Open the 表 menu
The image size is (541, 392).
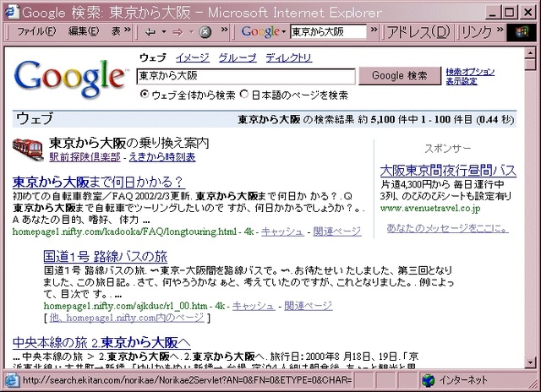(x=116, y=31)
